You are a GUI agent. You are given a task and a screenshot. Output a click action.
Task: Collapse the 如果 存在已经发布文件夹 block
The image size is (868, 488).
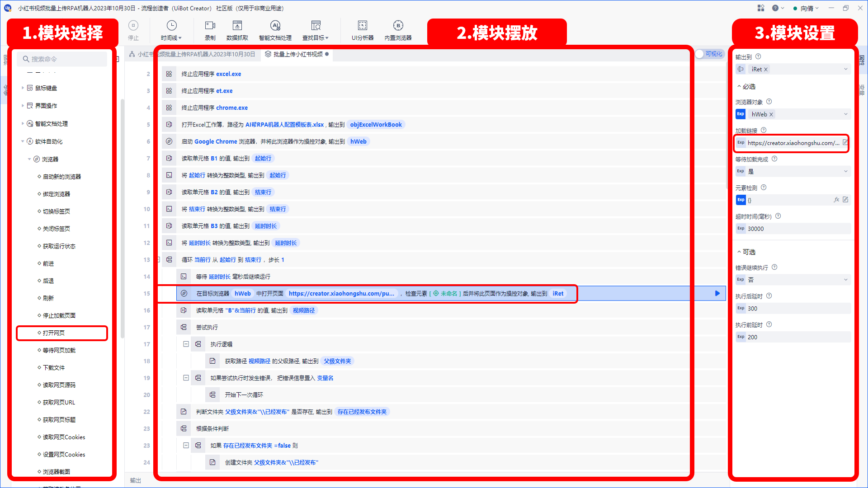186,445
